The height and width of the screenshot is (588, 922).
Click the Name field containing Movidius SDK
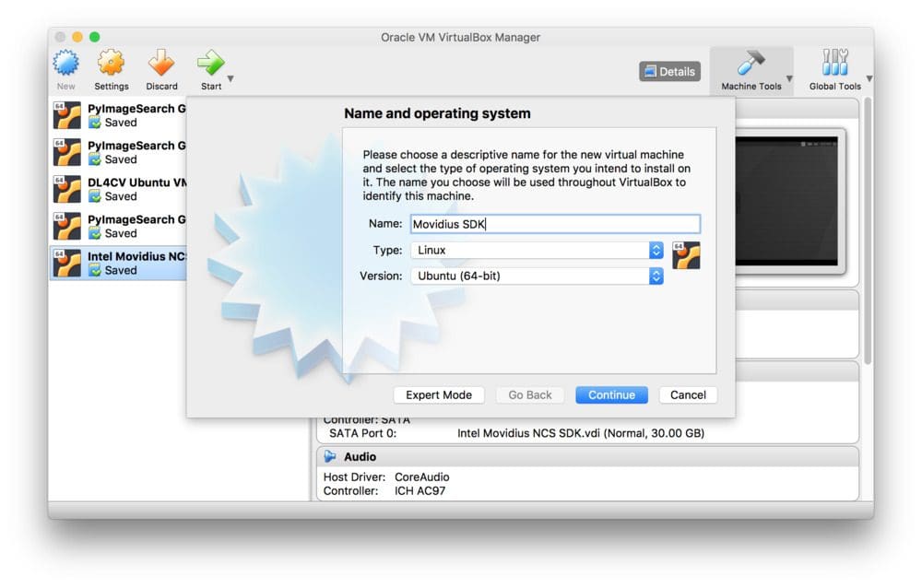click(553, 224)
